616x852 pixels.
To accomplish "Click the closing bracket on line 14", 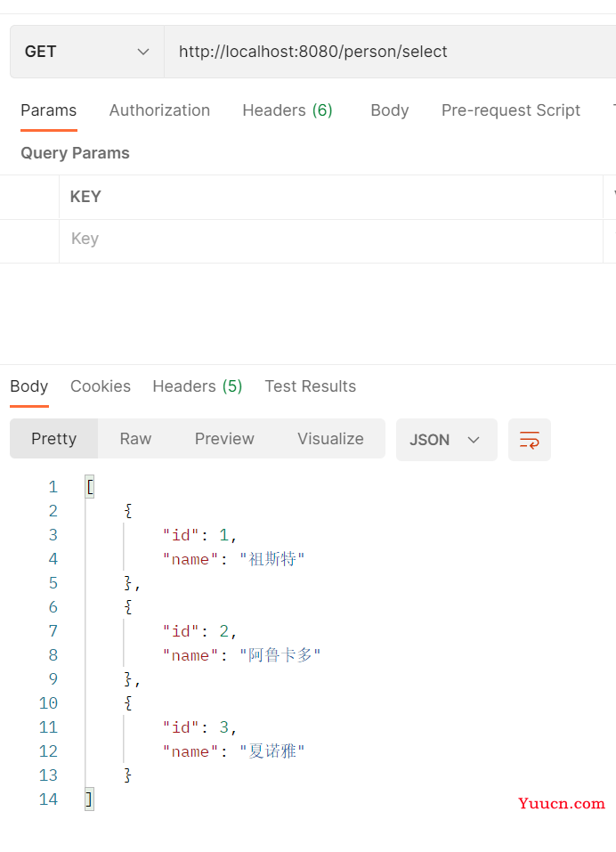I will (x=89, y=799).
